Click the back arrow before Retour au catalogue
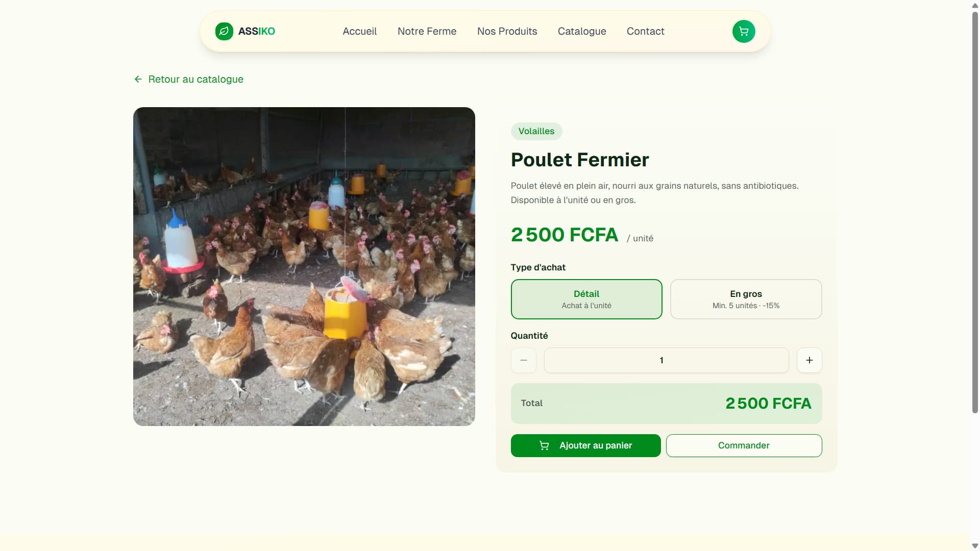Screen dimensions: 980x551 click(x=138, y=79)
